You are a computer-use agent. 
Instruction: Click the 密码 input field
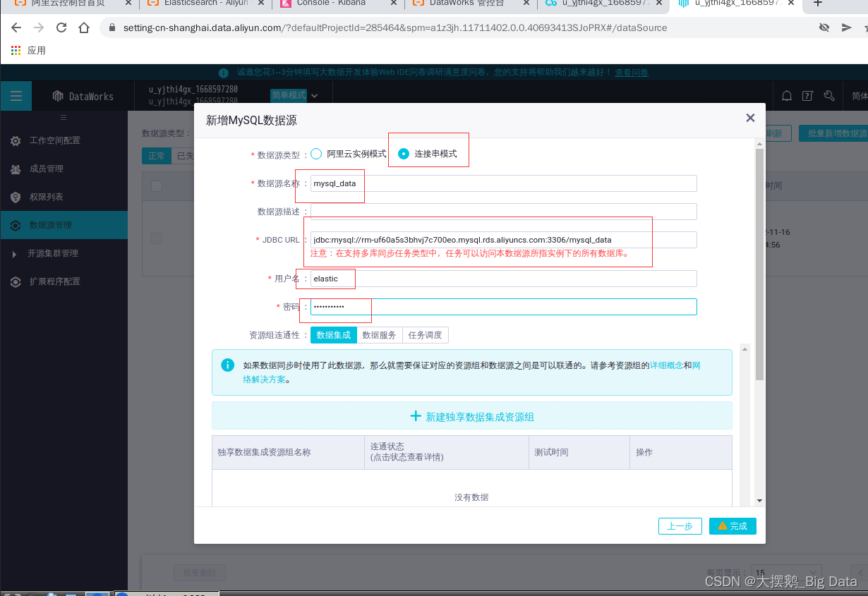pos(504,307)
